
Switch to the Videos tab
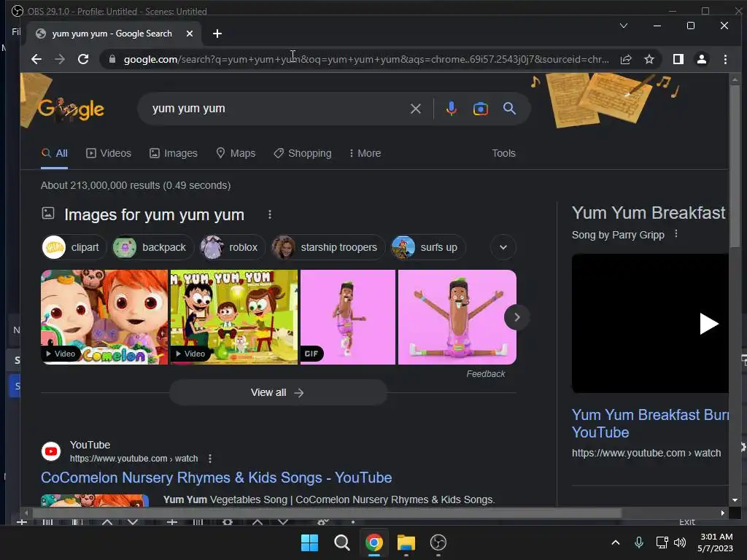click(x=109, y=153)
